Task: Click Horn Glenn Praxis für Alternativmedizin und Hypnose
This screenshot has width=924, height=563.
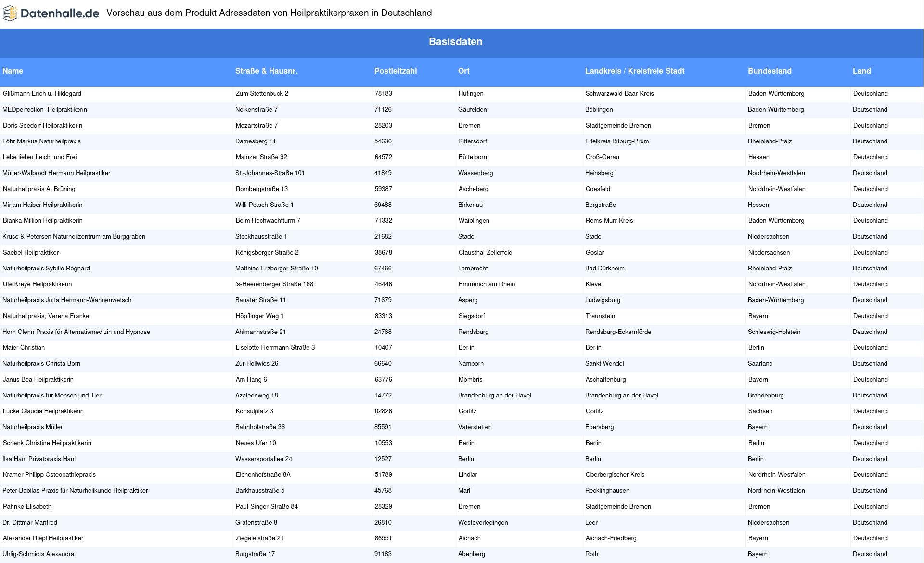Action: [76, 332]
